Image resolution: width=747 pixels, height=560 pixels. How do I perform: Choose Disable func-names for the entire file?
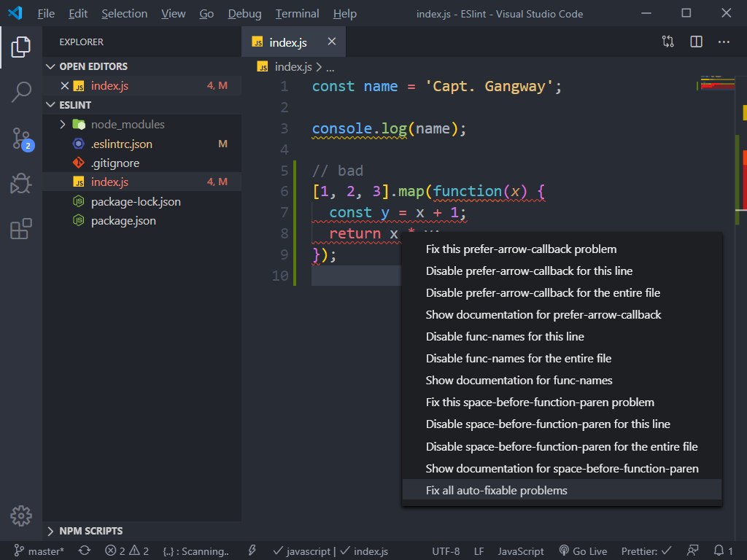click(x=562, y=359)
